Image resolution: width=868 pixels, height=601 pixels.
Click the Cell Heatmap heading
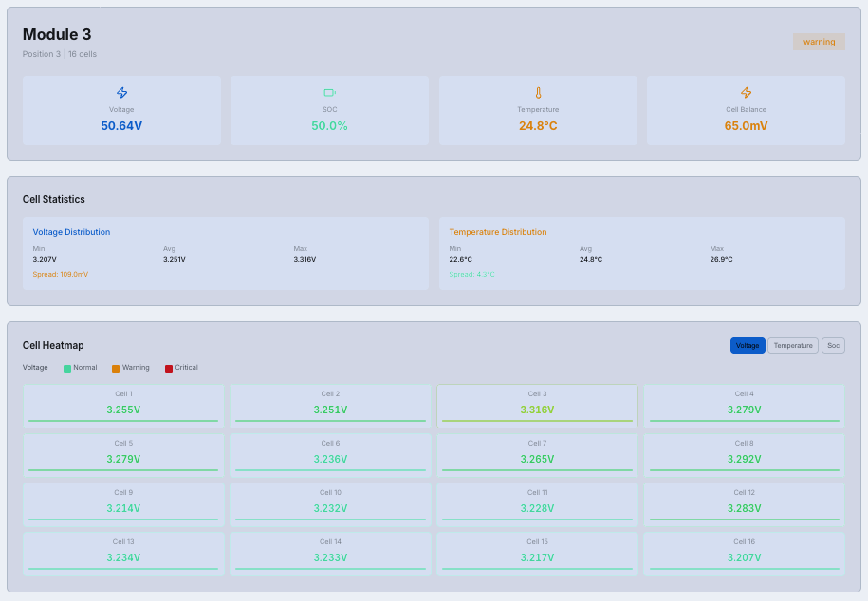(53, 345)
